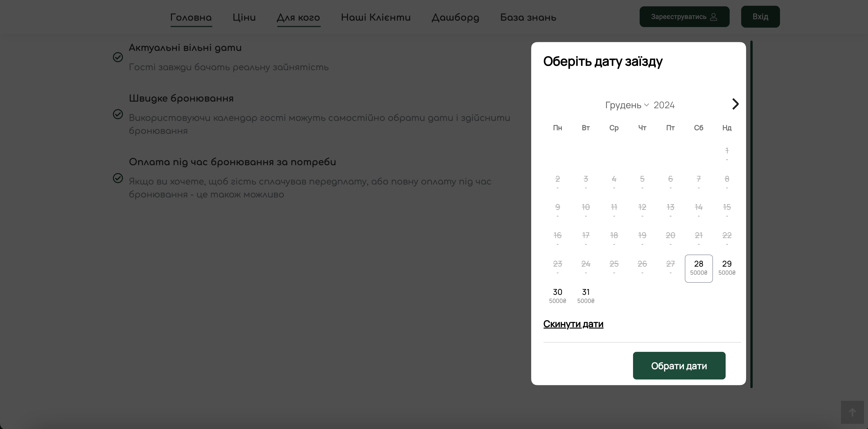This screenshot has height=429, width=868.
Task: Click the Гості завжди бачать реальну зайнятість text
Action: click(228, 67)
